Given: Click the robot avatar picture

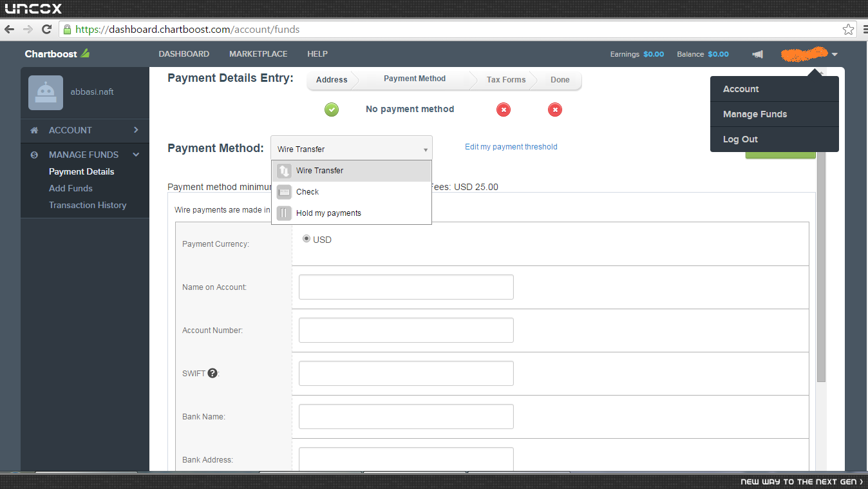Looking at the screenshot, I should pyautogui.click(x=46, y=93).
